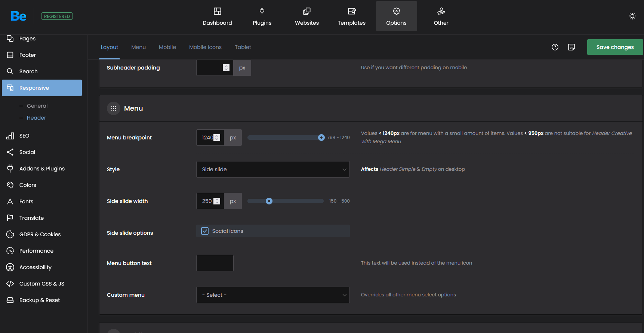Open the Style dropdown showing Side slide

(x=273, y=169)
